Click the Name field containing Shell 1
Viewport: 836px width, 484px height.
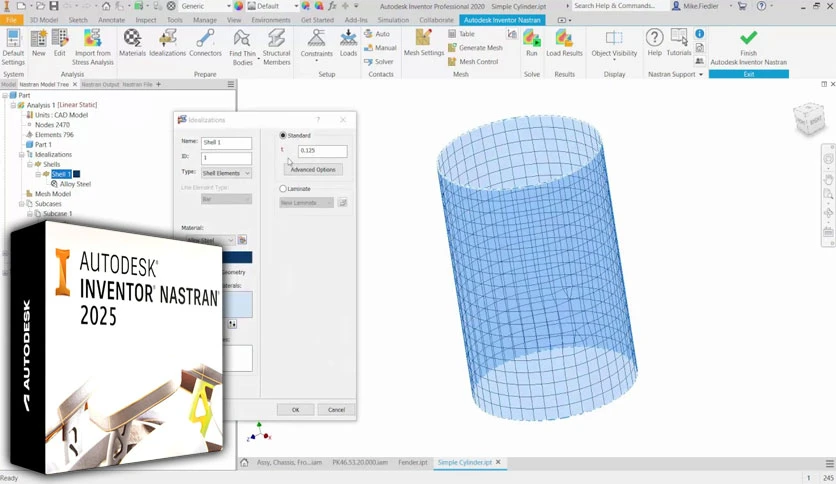226,143
